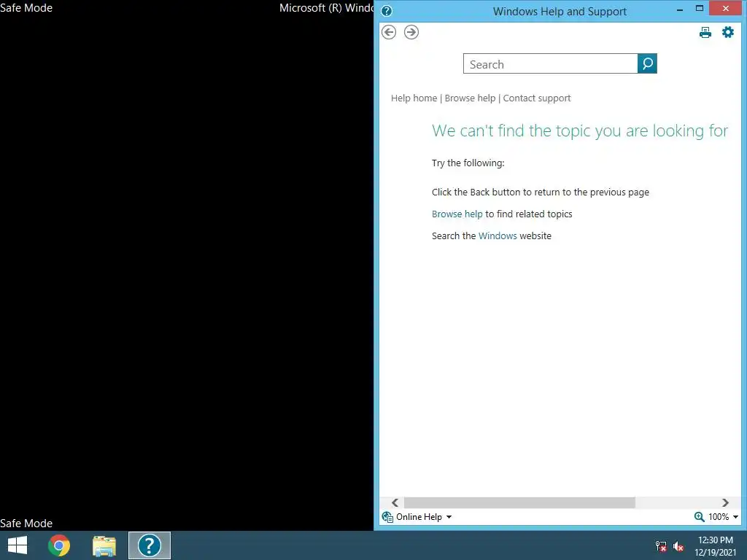Expand the Online Help dropdown menu

(449, 517)
